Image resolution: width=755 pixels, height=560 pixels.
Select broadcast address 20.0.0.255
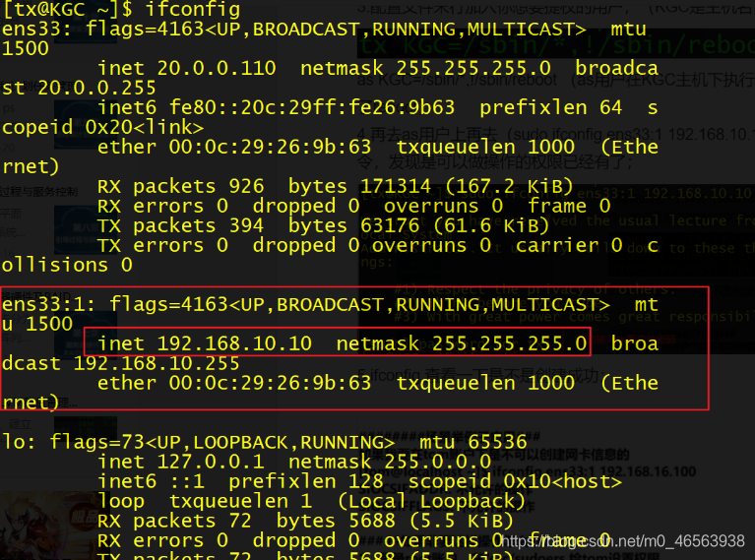[96, 88]
